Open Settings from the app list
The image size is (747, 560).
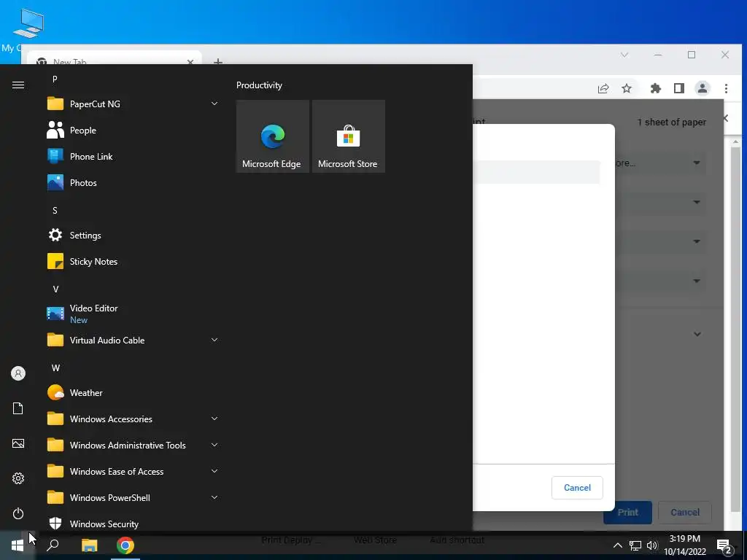[133, 236]
